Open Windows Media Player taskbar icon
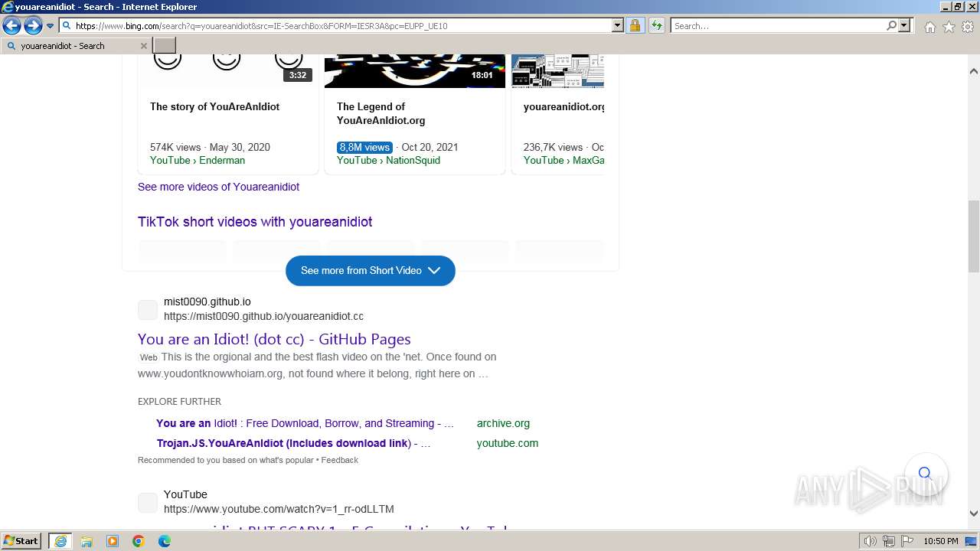Viewport: 980px width, 551px height. [x=113, y=541]
